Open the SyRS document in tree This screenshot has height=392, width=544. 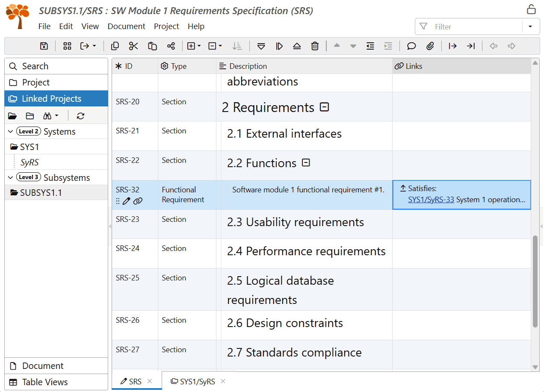[x=30, y=162]
